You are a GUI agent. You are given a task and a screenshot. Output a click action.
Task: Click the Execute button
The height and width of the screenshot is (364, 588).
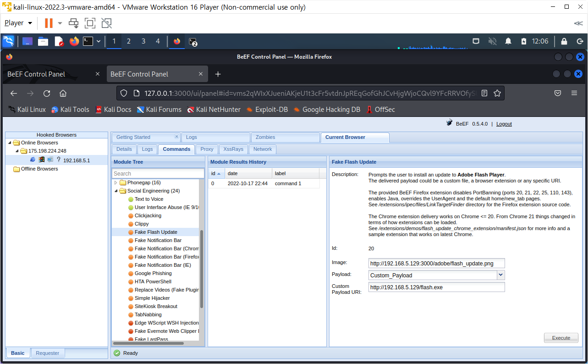click(x=561, y=338)
